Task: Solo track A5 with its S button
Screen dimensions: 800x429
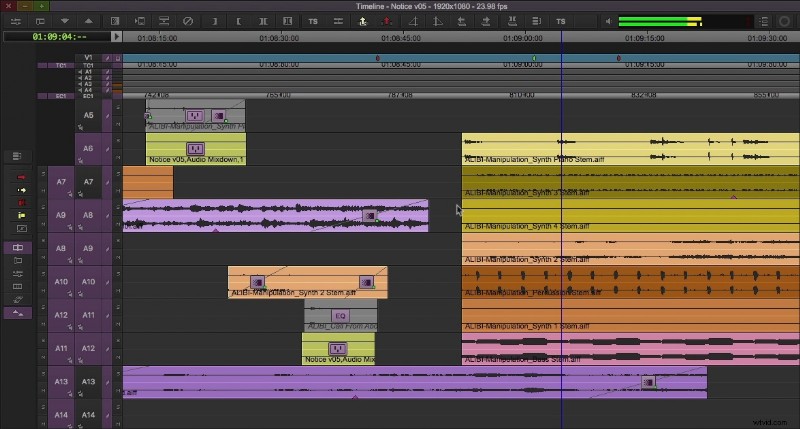Action: (x=118, y=108)
